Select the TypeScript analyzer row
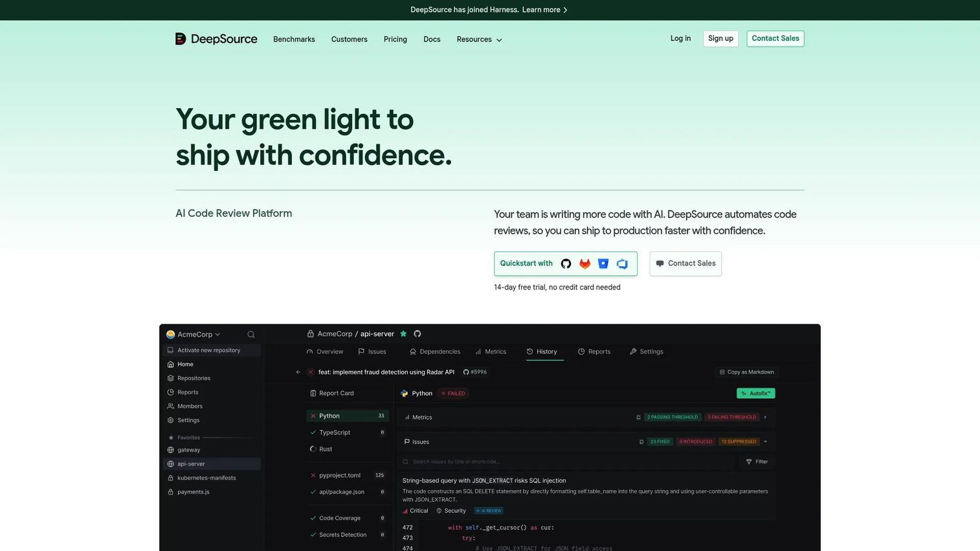Image resolution: width=980 pixels, height=551 pixels. point(348,433)
